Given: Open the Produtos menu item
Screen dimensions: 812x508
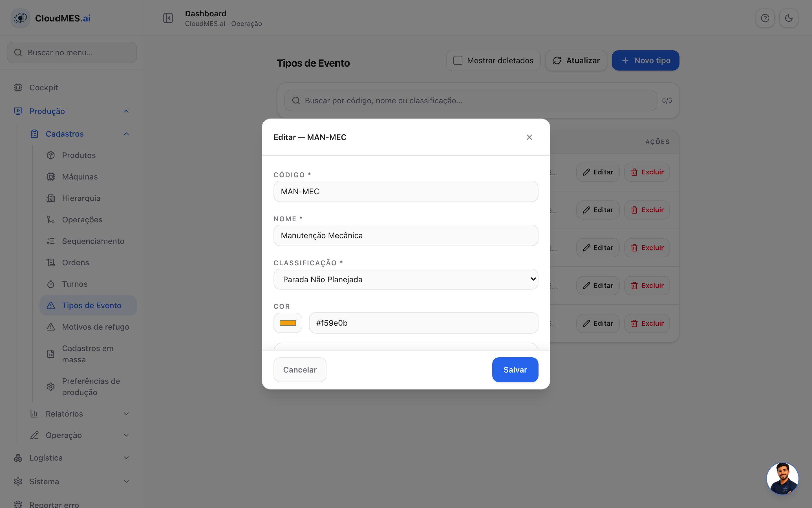Looking at the screenshot, I should pos(88,155).
